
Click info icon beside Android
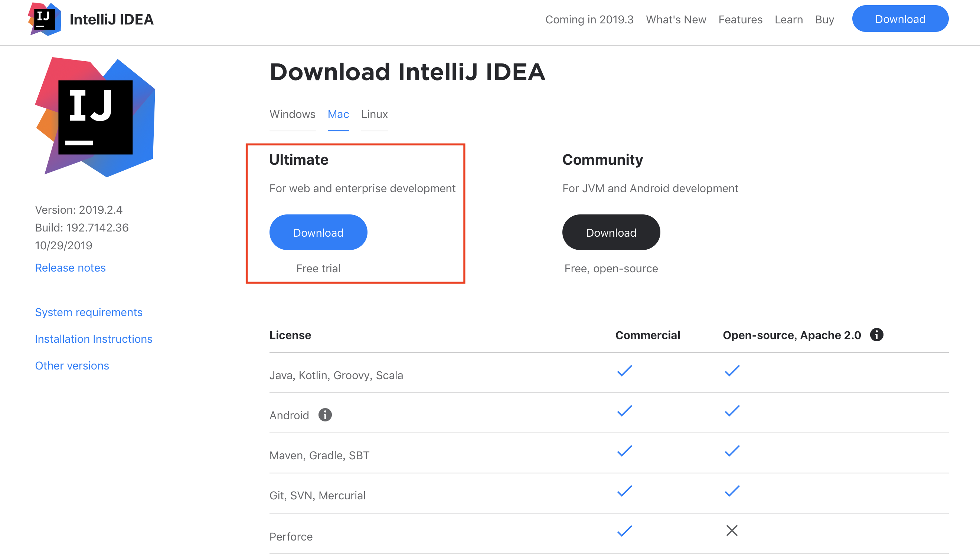point(325,415)
